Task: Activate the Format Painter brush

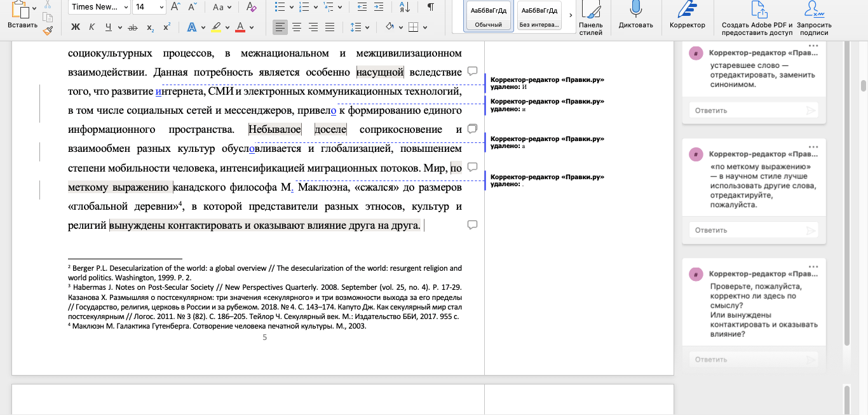Action: click(x=48, y=29)
